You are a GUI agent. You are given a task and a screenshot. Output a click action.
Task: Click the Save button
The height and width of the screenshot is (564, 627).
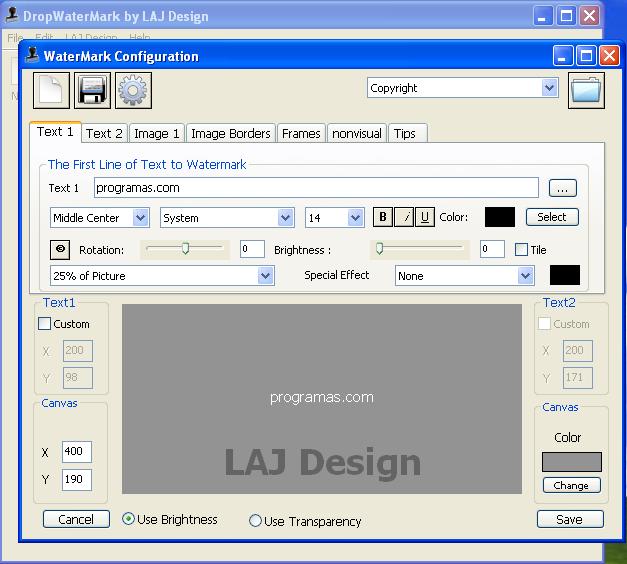pos(570,519)
